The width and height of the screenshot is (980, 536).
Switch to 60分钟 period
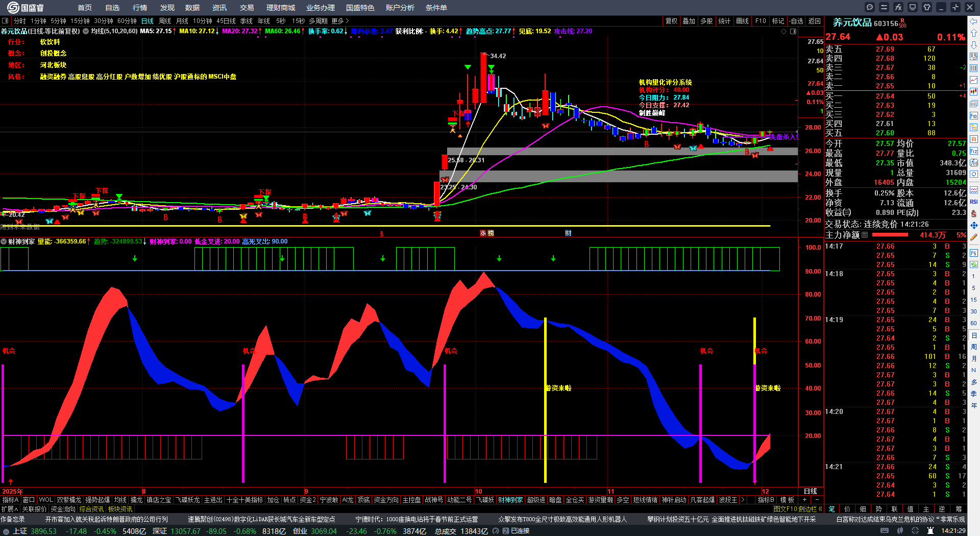pyautogui.click(x=127, y=21)
